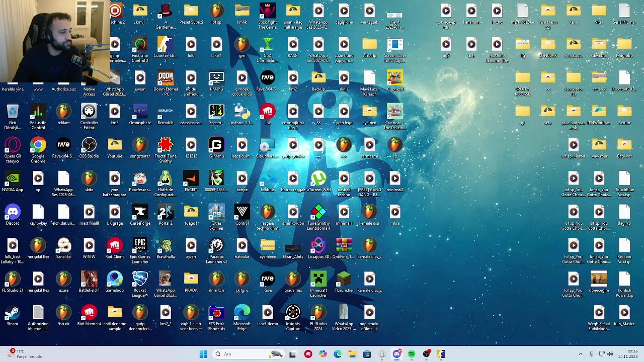Open Discord from the taskbar
The height and width of the screenshot is (362, 644).
[x=397, y=354]
